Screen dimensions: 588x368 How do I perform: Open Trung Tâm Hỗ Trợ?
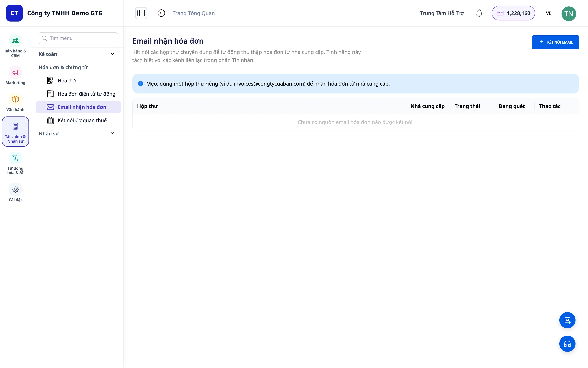pos(442,13)
